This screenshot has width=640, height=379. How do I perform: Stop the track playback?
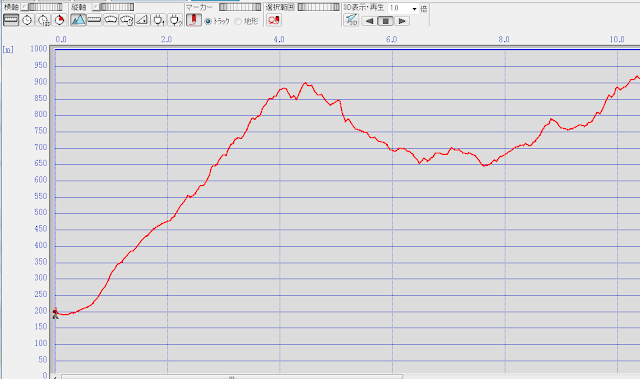click(x=385, y=21)
